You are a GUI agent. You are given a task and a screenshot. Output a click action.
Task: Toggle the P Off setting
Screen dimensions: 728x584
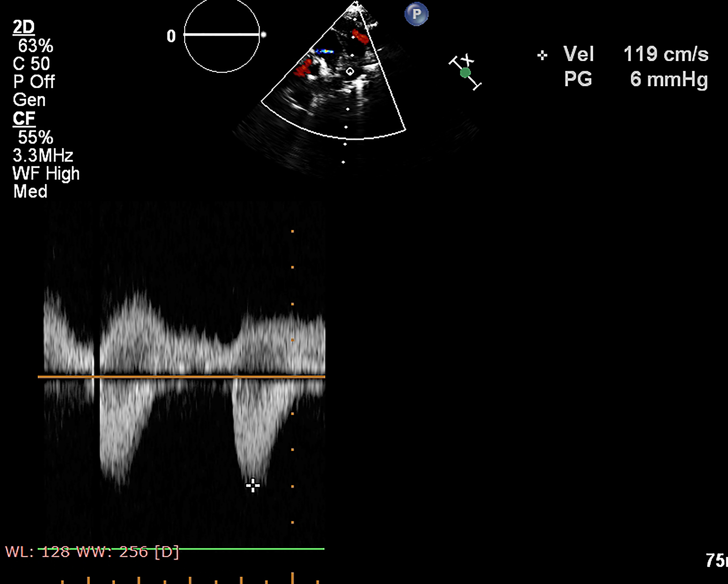(x=34, y=82)
